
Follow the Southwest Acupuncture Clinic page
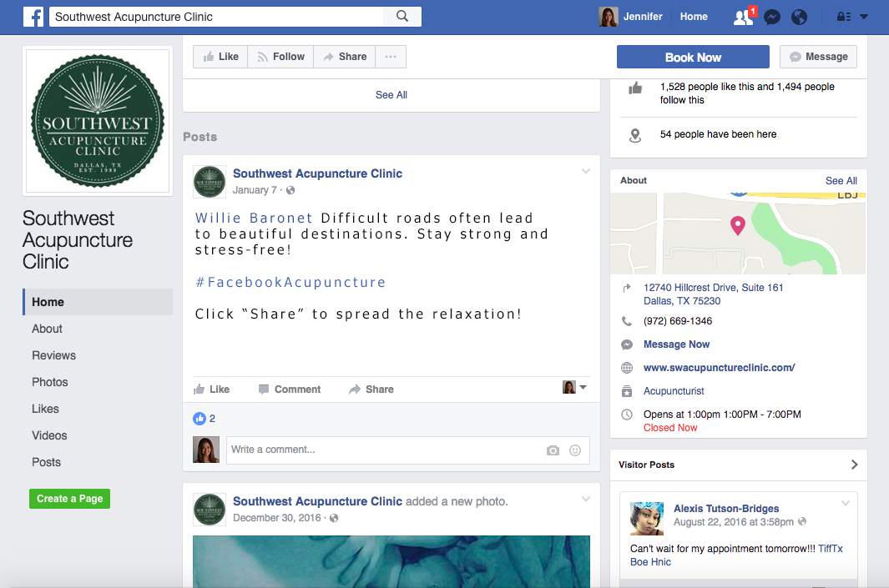click(280, 57)
